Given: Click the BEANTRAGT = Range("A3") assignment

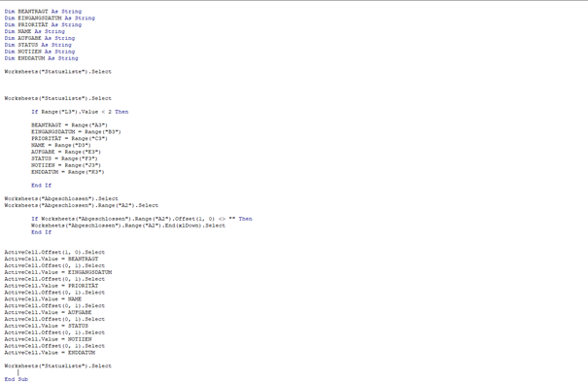Looking at the screenshot, I should click(x=69, y=125).
